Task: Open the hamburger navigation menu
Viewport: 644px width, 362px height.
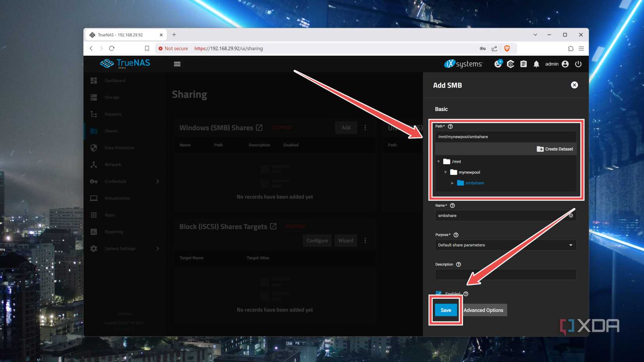Action: tap(177, 64)
